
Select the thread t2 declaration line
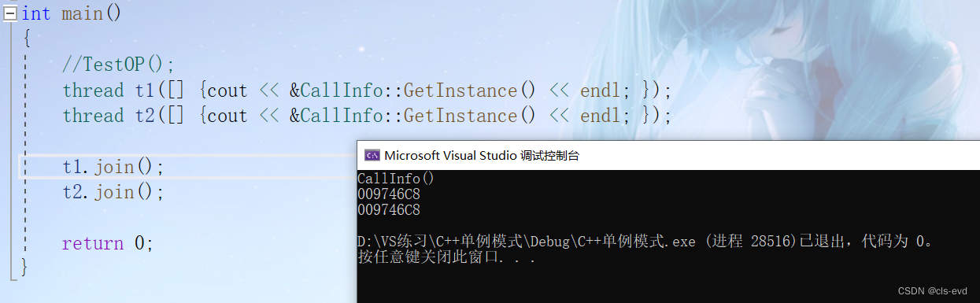pyautogui.click(x=368, y=116)
